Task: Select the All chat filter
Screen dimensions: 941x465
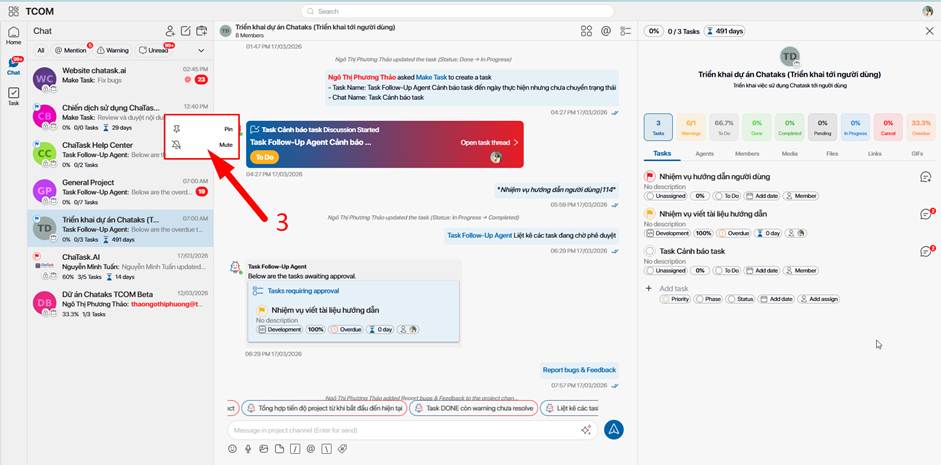Action: [x=41, y=50]
